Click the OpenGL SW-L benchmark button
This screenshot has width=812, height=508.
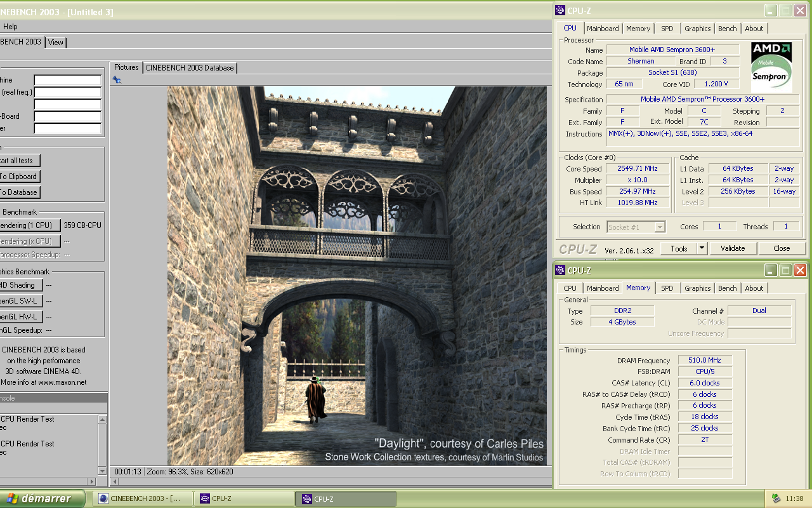pyautogui.click(x=21, y=301)
